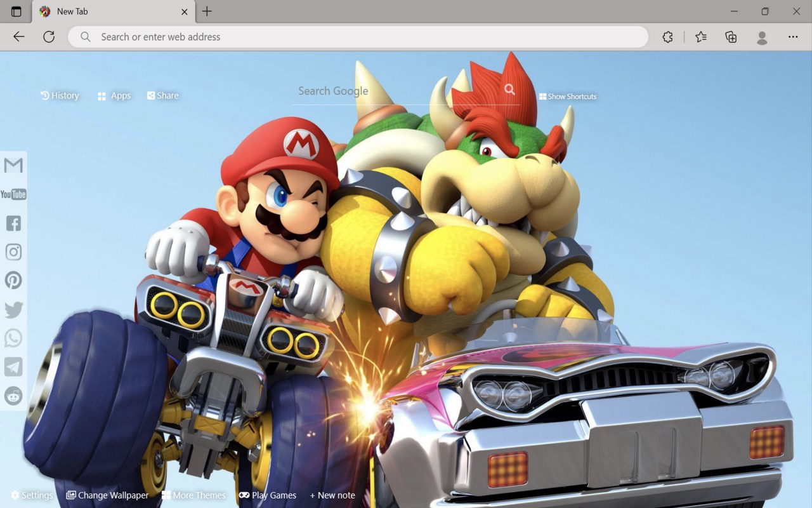The image size is (812, 508).
Task: Go back to the previous page
Action: (x=19, y=37)
